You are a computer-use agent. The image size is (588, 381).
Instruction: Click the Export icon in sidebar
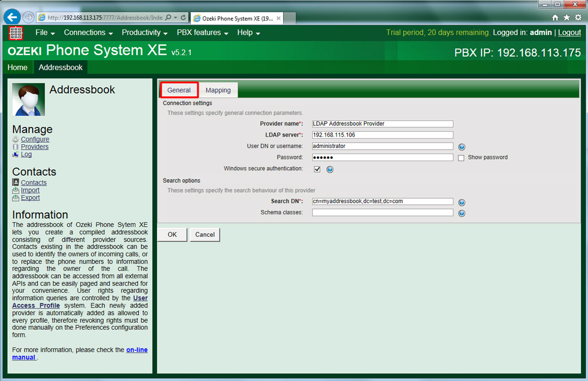(x=15, y=198)
